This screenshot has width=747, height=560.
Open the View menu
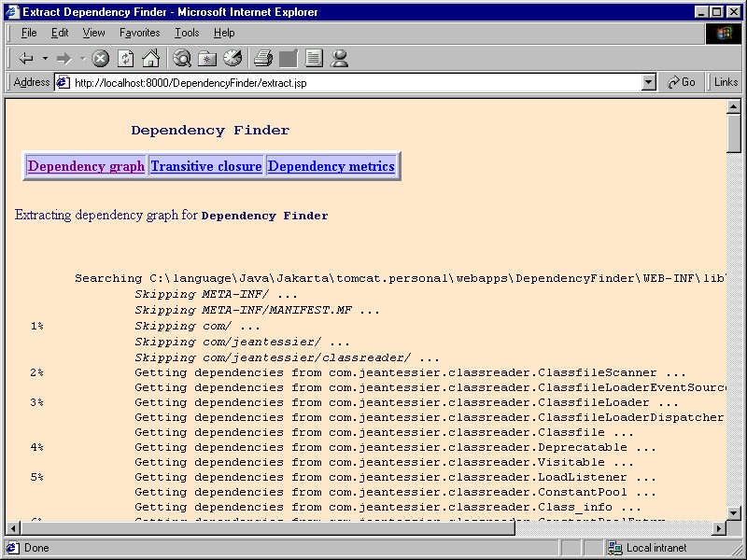pyautogui.click(x=93, y=33)
